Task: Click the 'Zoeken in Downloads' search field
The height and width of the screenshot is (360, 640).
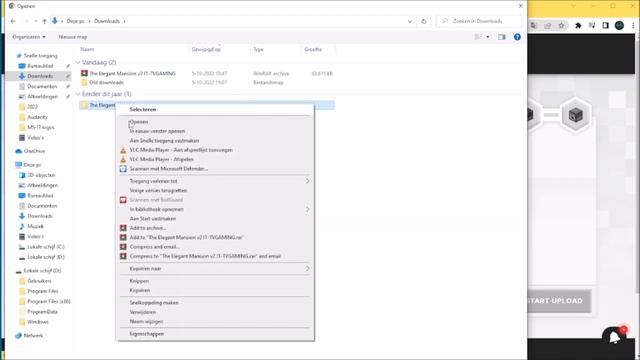Action: click(x=479, y=21)
